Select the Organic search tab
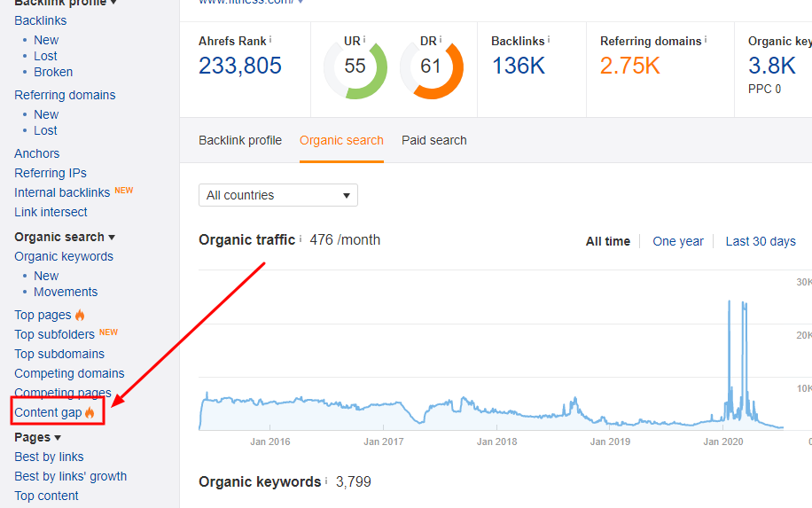The height and width of the screenshot is (508, 812). coord(341,140)
